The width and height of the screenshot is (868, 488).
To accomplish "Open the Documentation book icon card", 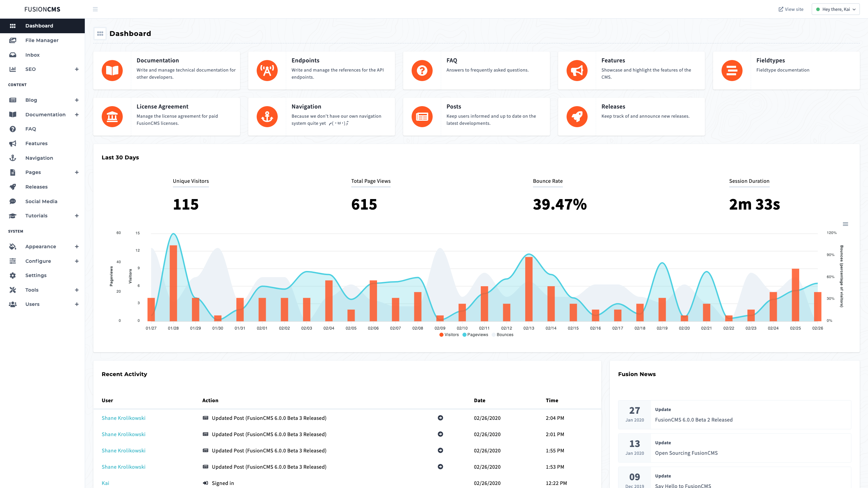I will click(112, 71).
